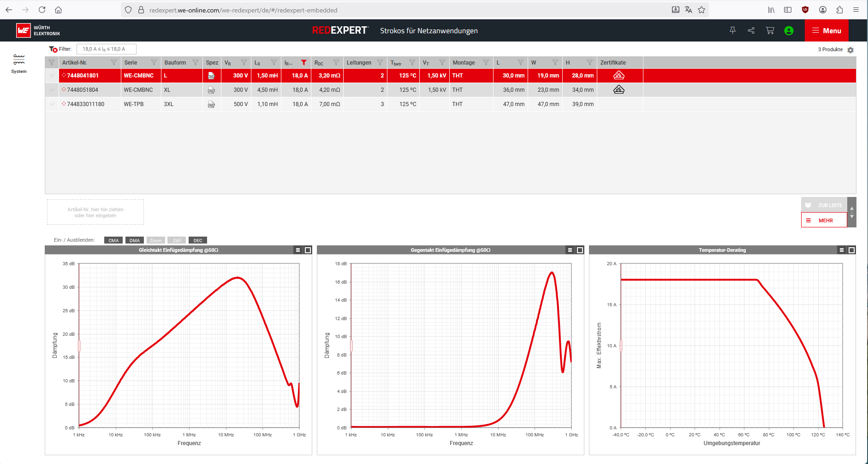Open the red Menu button
The width and height of the screenshot is (868, 464).
(x=826, y=30)
